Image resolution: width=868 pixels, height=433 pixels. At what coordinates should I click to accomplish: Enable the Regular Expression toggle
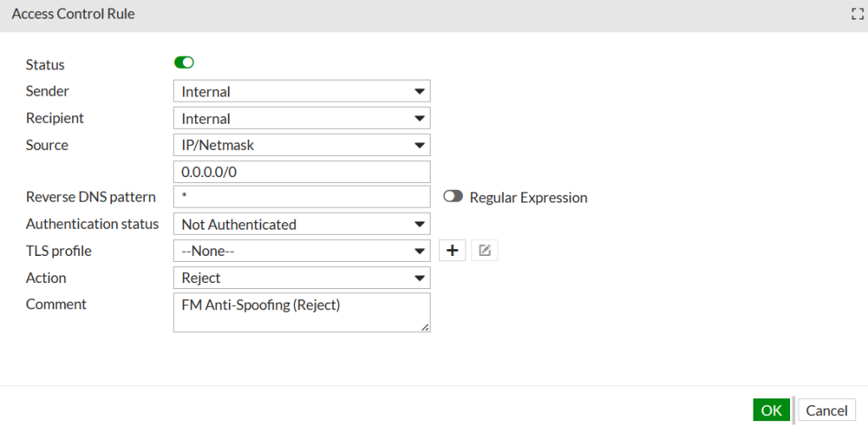coord(453,197)
